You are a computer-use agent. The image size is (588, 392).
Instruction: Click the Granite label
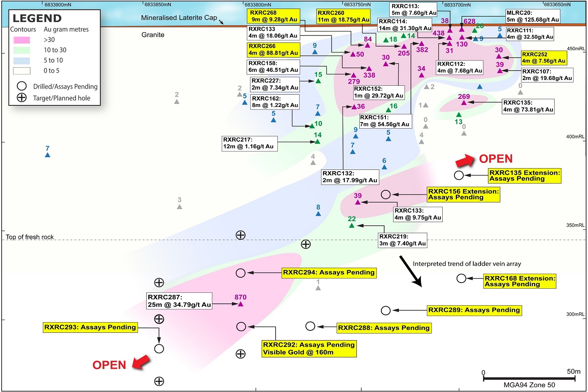coord(153,35)
